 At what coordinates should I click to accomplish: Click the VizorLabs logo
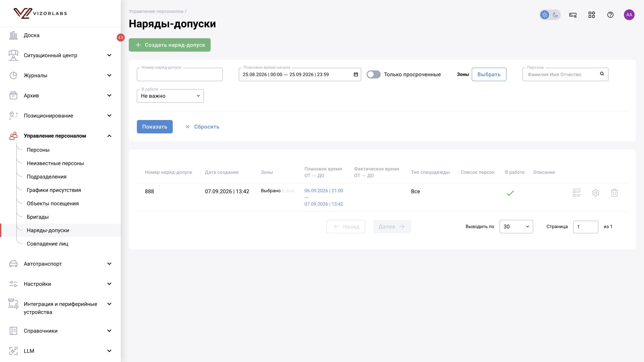pos(40,13)
